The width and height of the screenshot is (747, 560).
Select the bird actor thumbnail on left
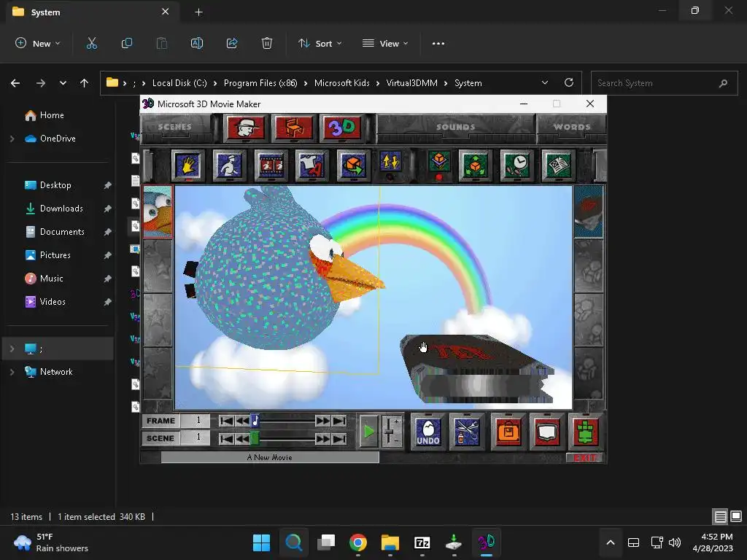[x=158, y=212]
